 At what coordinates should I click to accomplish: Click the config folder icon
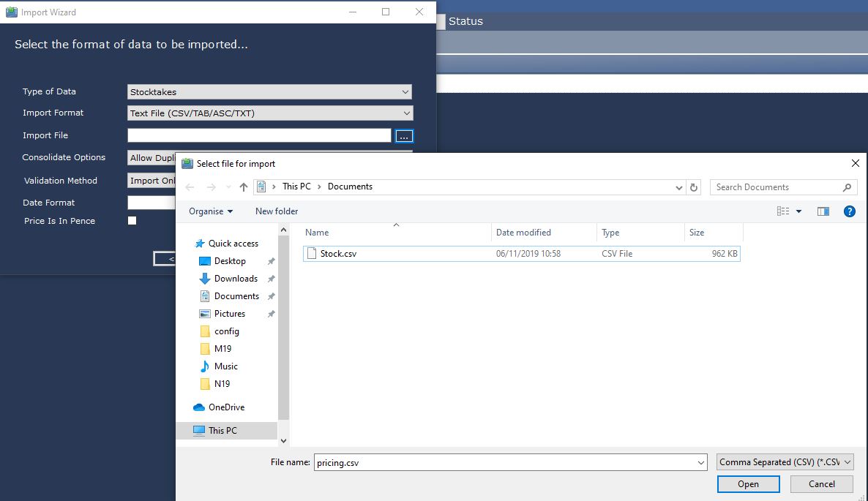(205, 331)
